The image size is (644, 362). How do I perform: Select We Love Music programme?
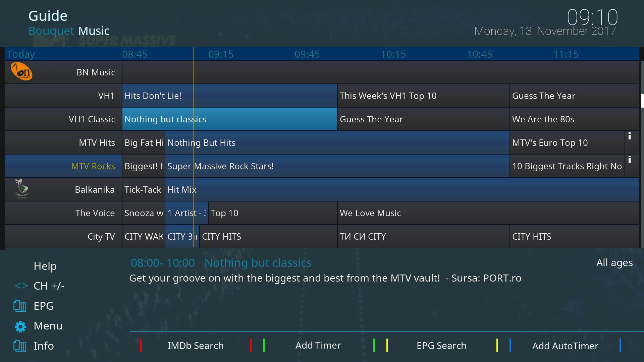tap(488, 213)
